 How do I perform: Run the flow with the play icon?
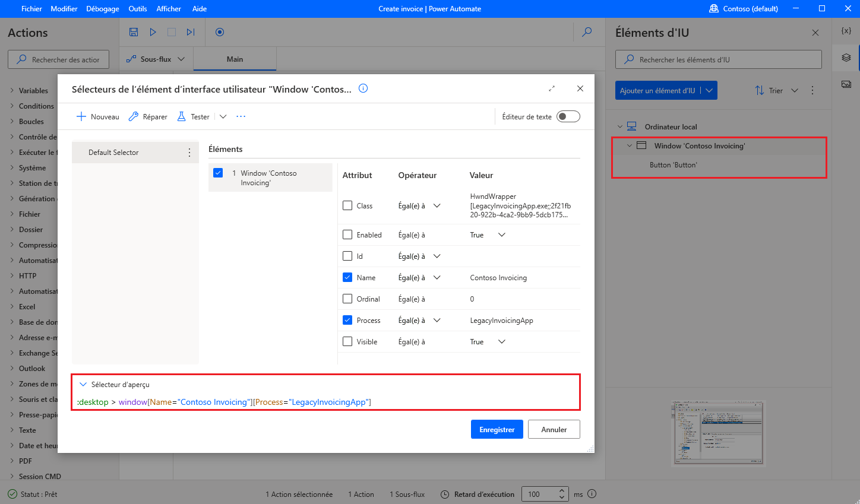(153, 32)
